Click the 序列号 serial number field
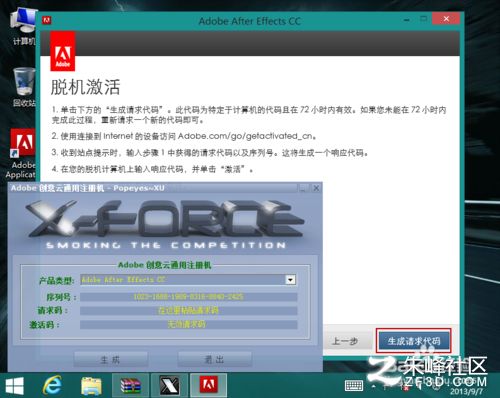 point(189,296)
